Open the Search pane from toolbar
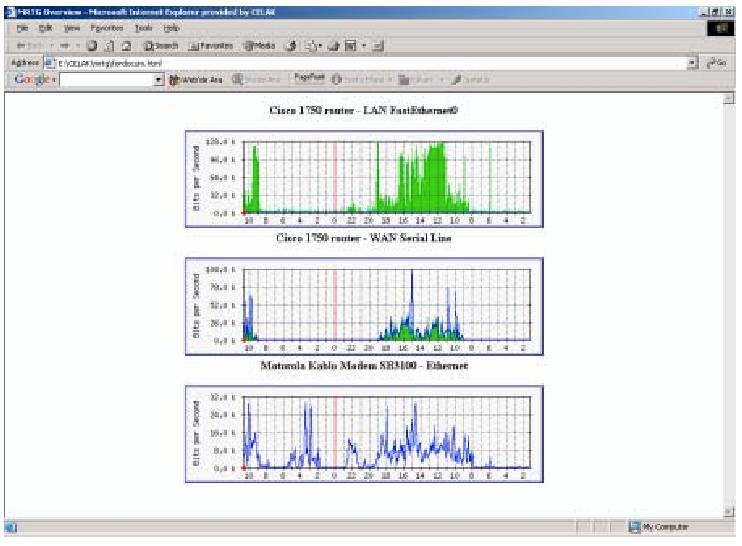Screen dimensions: 742x546 point(161,46)
